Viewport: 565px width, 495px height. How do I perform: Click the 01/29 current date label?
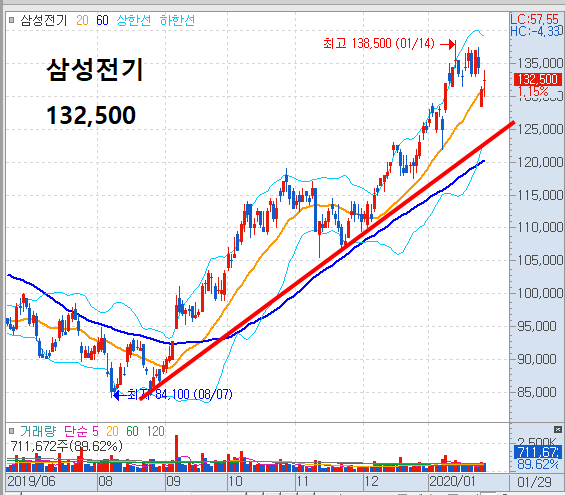coord(534,482)
